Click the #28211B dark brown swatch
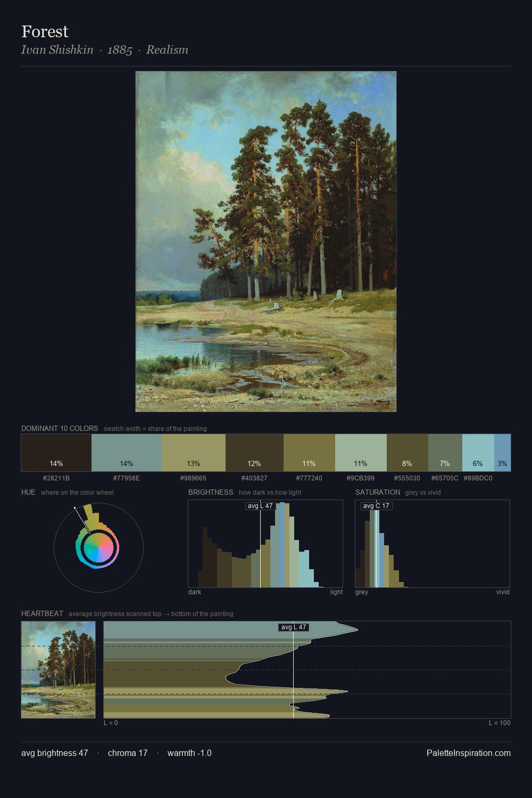The height and width of the screenshot is (798, 532). pos(56,453)
